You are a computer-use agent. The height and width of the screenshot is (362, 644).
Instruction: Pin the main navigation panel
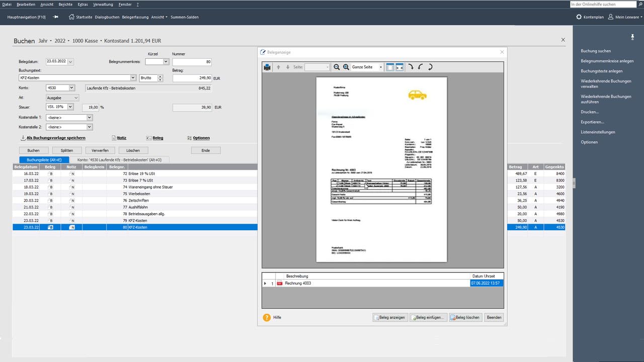pos(55,17)
